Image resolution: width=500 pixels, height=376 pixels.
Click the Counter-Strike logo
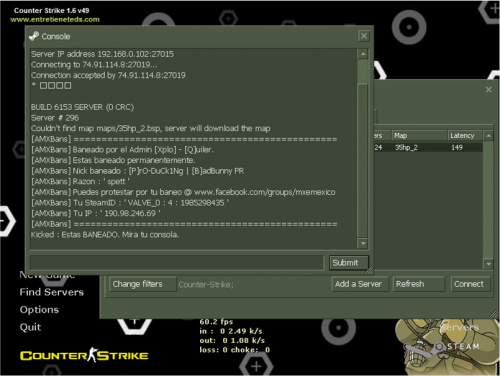84,355
